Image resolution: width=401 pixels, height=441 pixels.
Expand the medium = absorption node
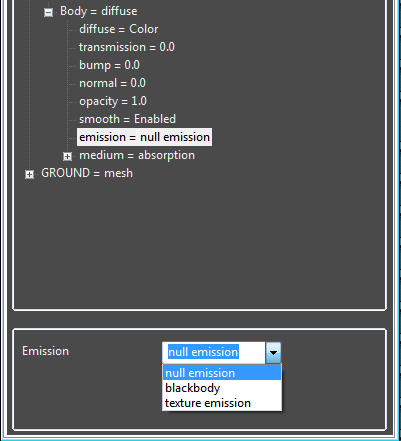(x=67, y=156)
